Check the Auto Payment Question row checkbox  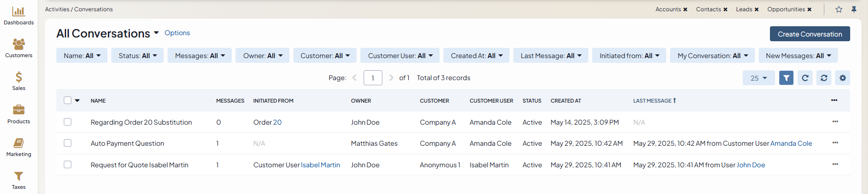pos(68,143)
